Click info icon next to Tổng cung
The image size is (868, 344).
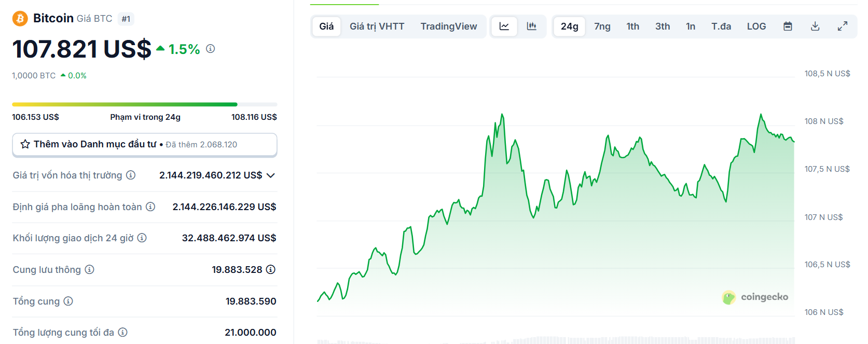68,301
